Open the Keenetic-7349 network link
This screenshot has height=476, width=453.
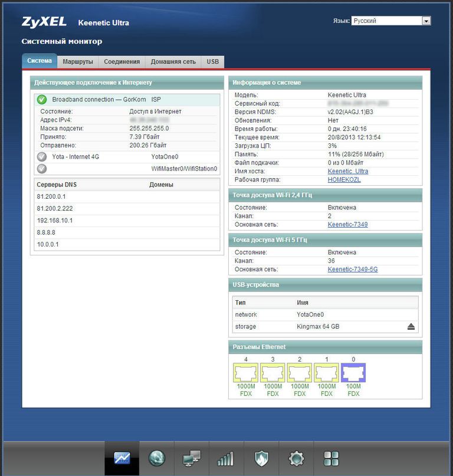click(347, 224)
